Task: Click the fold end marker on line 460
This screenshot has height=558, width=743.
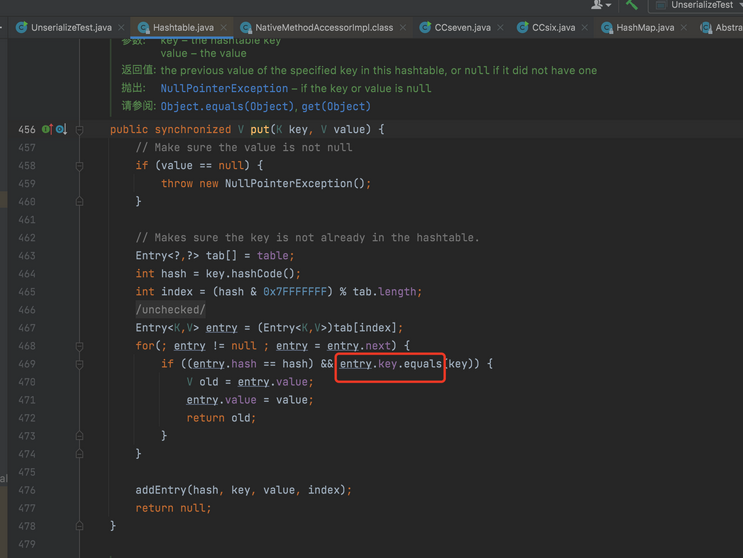Action: pos(80,201)
